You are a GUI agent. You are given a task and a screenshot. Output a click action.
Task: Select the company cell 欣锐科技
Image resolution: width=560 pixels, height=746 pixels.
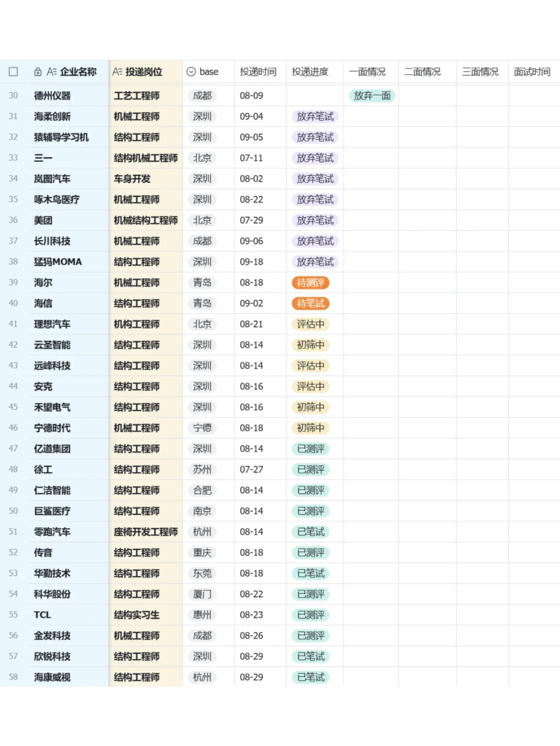pos(68,656)
